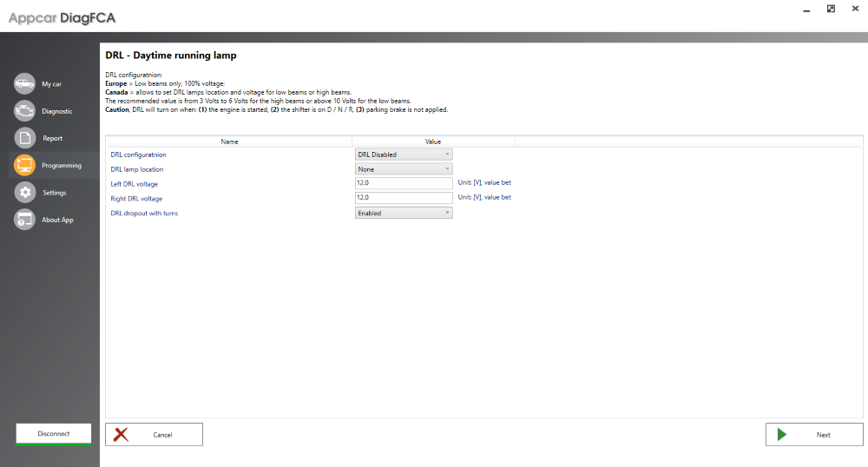Image resolution: width=868 pixels, height=467 pixels.
Task: Select the Report document icon
Action: coord(24,138)
